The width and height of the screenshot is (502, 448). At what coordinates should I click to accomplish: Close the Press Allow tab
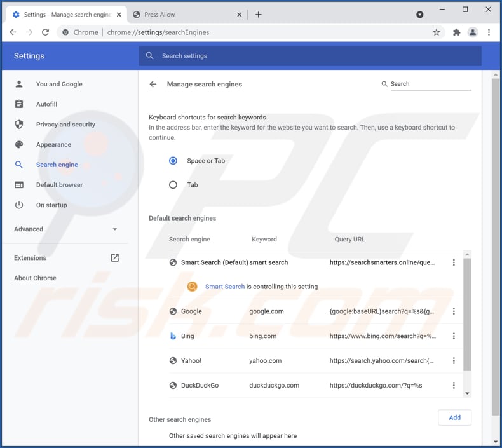tap(239, 15)
